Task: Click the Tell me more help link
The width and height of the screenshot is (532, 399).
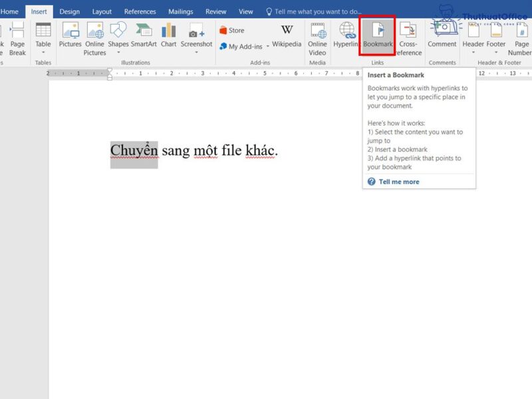Action: click(398, 181)
